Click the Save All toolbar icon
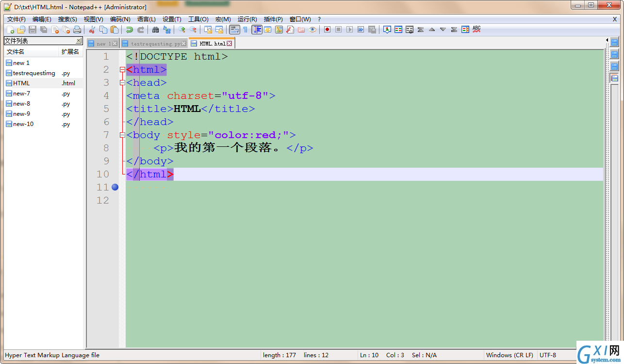Image resolution: width=624 pixels, height=364 pixels. (x=43, y=30)
